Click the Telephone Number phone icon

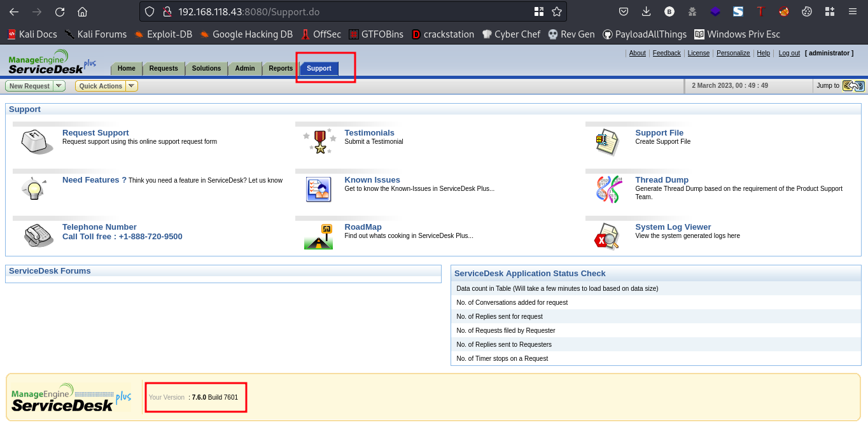(39, 235)
